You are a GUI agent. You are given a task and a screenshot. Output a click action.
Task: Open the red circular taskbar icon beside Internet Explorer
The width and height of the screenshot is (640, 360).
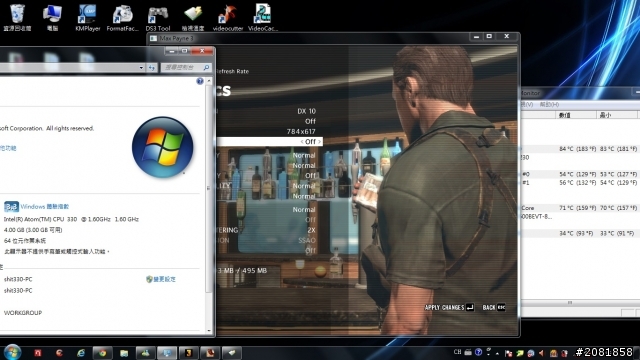pos(60,353)
